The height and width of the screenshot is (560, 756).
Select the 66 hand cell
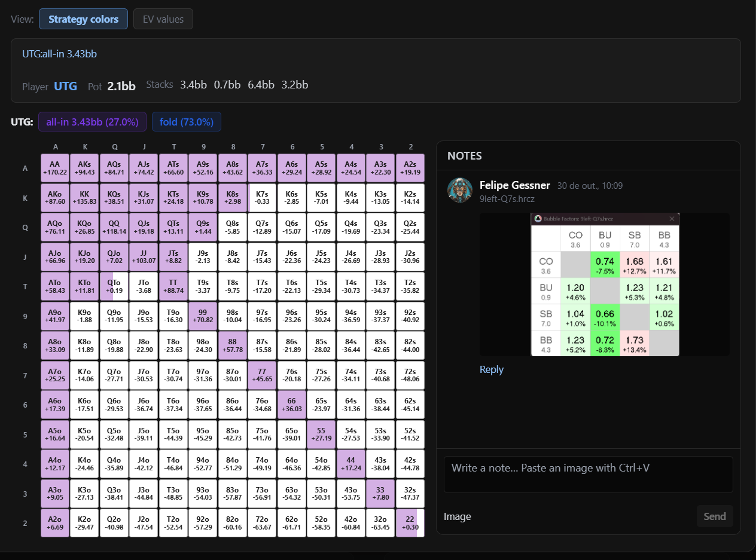(x=292, y=405)
